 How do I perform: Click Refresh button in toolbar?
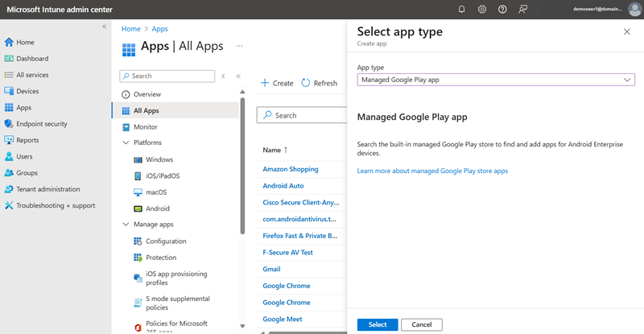coord(320,83)
